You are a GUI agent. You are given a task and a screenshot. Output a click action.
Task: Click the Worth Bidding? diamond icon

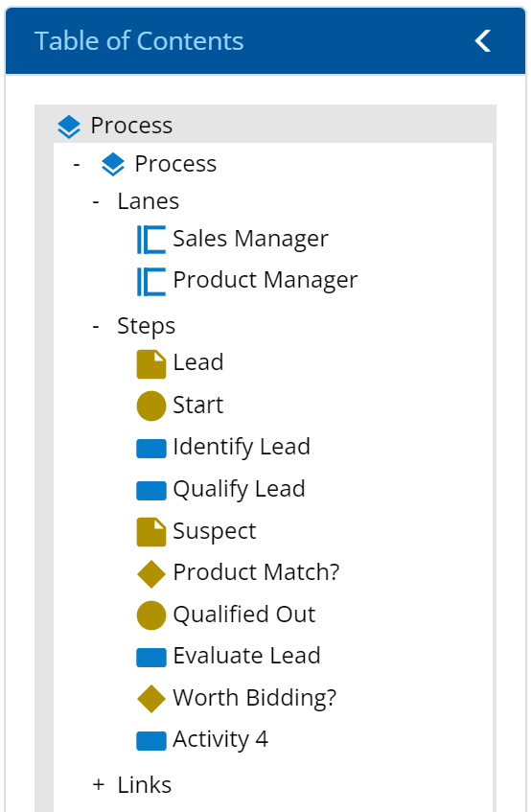151,699
